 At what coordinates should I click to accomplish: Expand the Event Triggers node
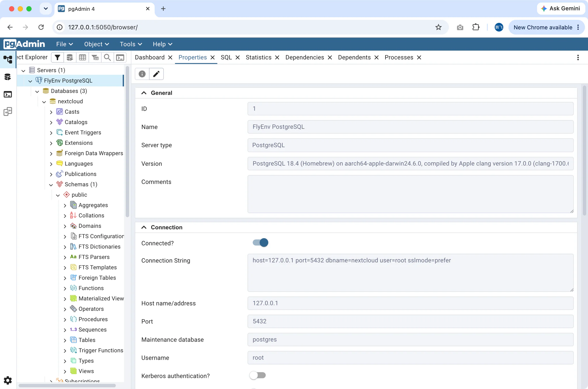(51, 133)
